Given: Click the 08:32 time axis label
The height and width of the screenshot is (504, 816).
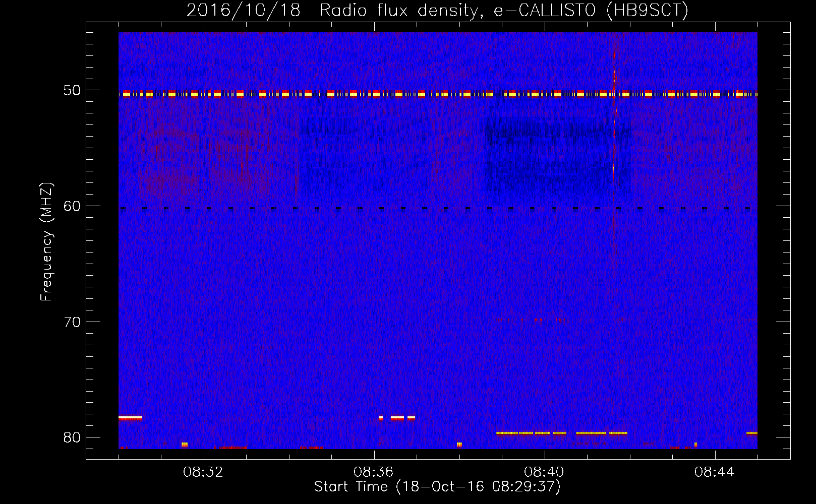Looking at the screenshot, I should [x=203, y=472].
